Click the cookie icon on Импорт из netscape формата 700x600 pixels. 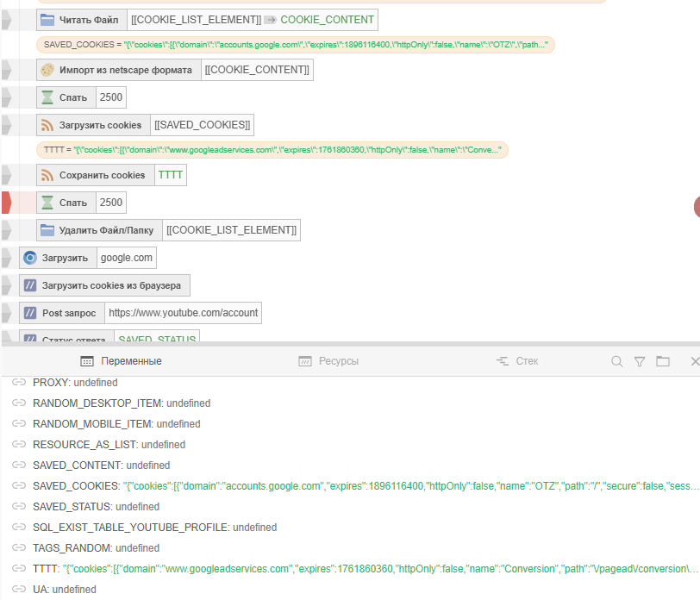(x=47, y=70)
